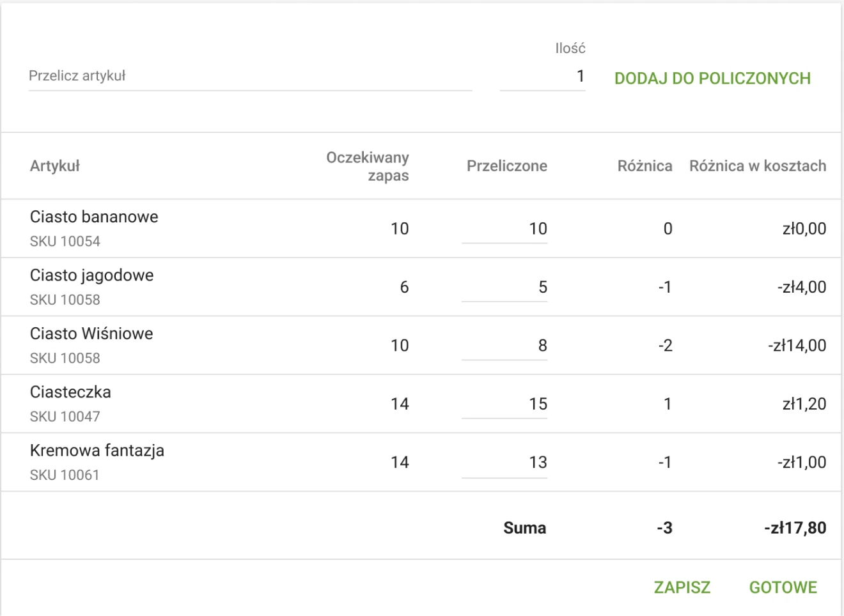Click the Przeliczone column header
844x616 pixels.
[506, 166]
